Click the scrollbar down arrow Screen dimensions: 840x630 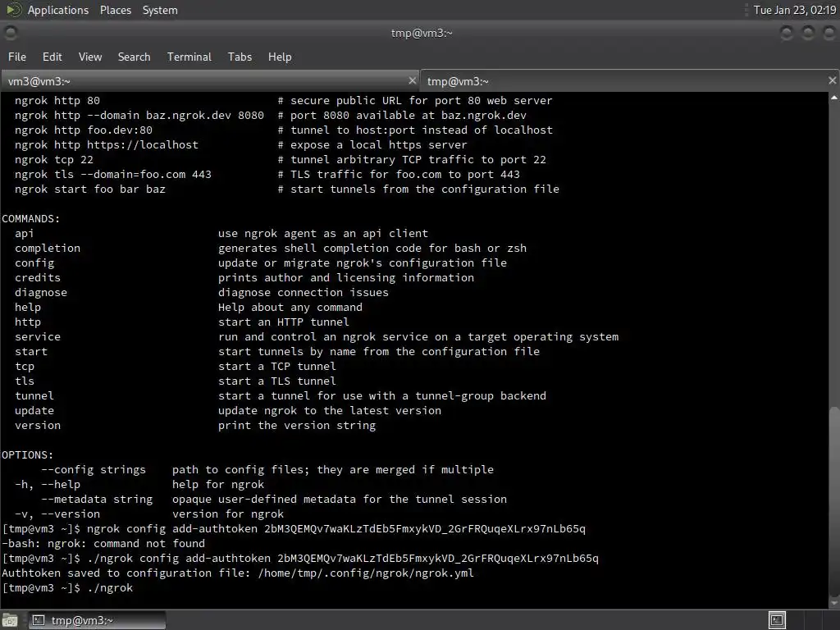click(834, 603)
